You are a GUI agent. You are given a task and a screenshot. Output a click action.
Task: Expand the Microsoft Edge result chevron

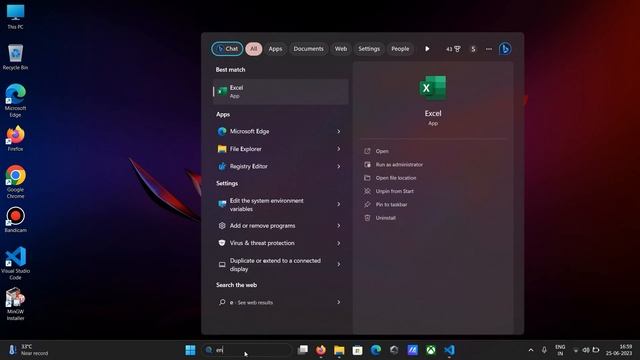coord(338,131)
